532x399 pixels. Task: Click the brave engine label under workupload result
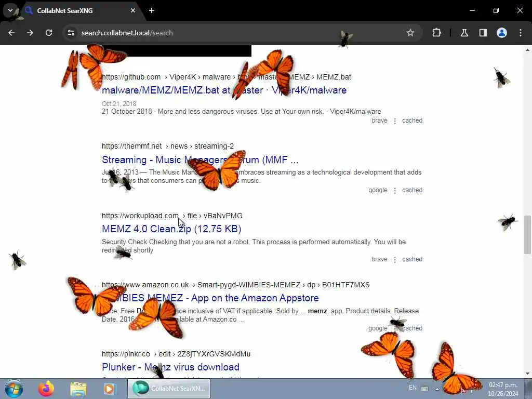coord(379,259)
